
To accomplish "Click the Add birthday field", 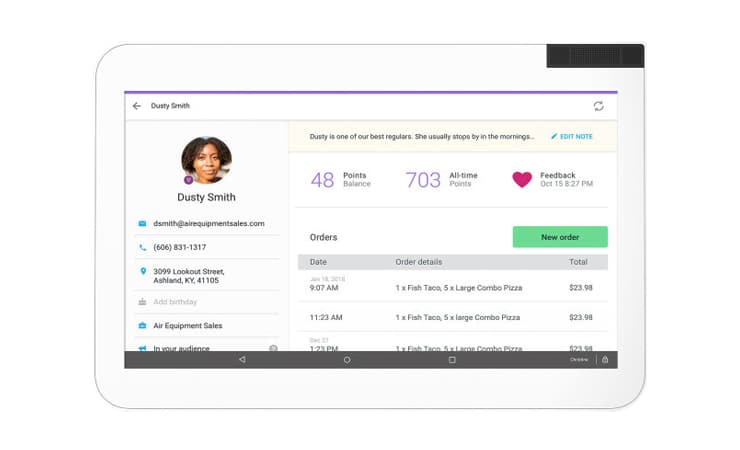I will tap(176, 302).
